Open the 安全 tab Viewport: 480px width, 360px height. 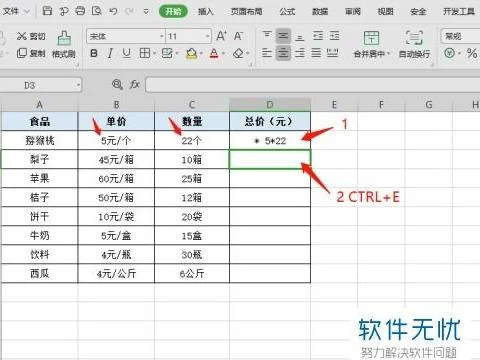(418, 12)
